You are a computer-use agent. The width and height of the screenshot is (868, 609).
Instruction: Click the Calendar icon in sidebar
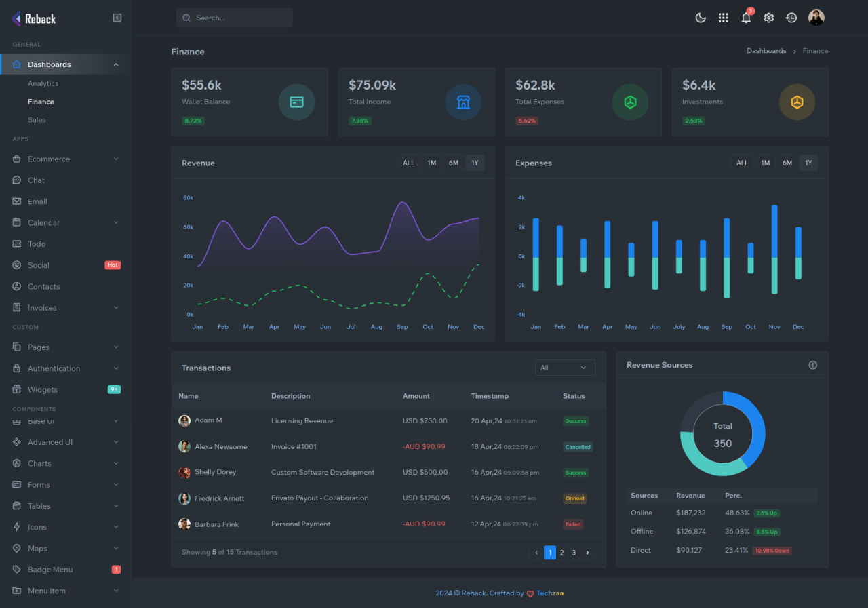pyautogui.click(x=17, y=222)
